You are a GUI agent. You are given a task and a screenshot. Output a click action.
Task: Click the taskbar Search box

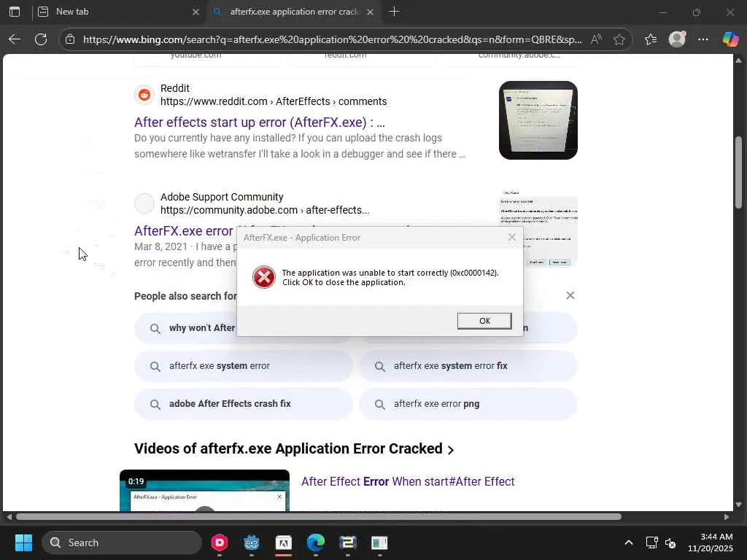pyautogui.click(x=122, y=542)
